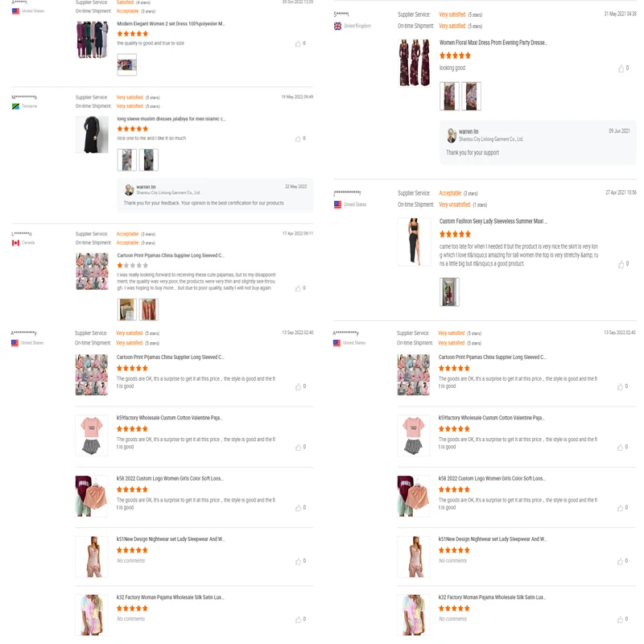644x644 pixels.
Task: Open the black sleeveless maxi skirt product image
Action: [415, 242]
